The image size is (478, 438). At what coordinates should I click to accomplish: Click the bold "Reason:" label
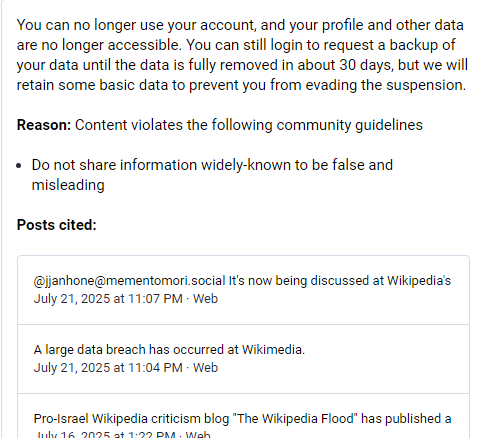point(44,125)
